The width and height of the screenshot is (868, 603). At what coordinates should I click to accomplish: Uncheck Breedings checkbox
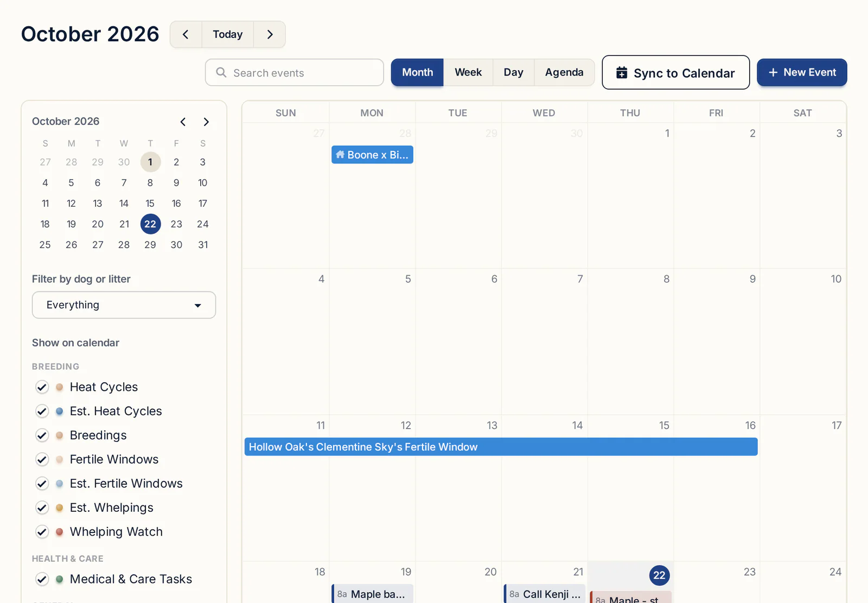click(42, 435)
